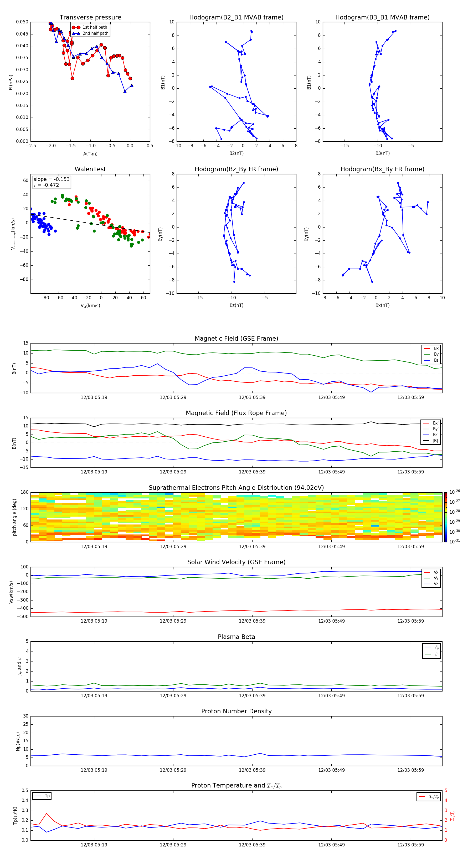This screenshot has width=473, height=868.
Task: Click the 'Solar Wind Velocity (GSE Frame)' title
Action: [236, 562]
